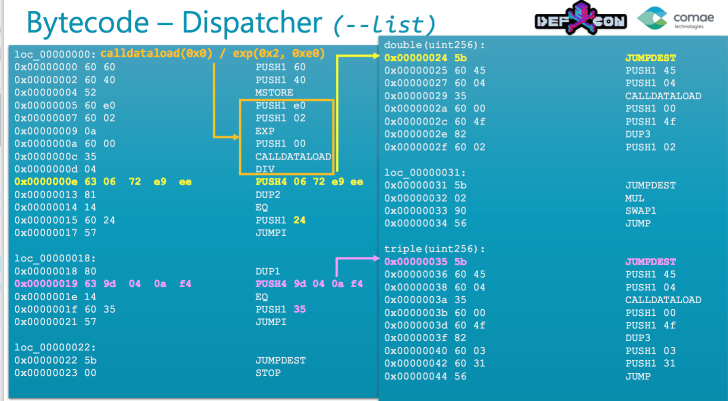Select the slide title 'Bytecode – Dispatcher'

pyautogui.click(x=174, y=22)
